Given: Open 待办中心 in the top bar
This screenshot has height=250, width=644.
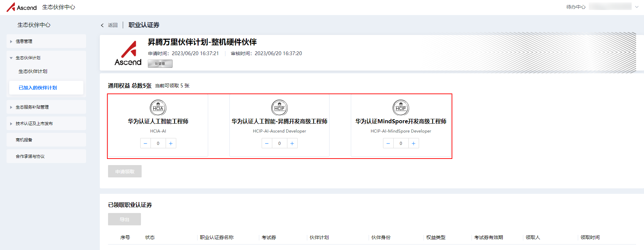Looking at the screenshot, I should point(576,7).
